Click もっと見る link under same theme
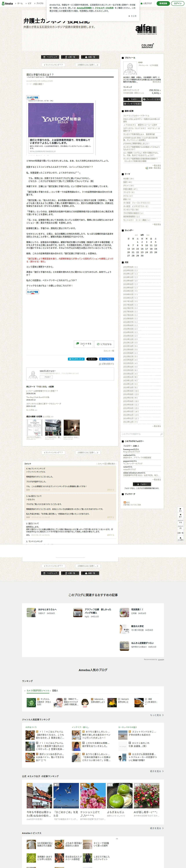Screen dimensions: 186x868 point(32,410)
